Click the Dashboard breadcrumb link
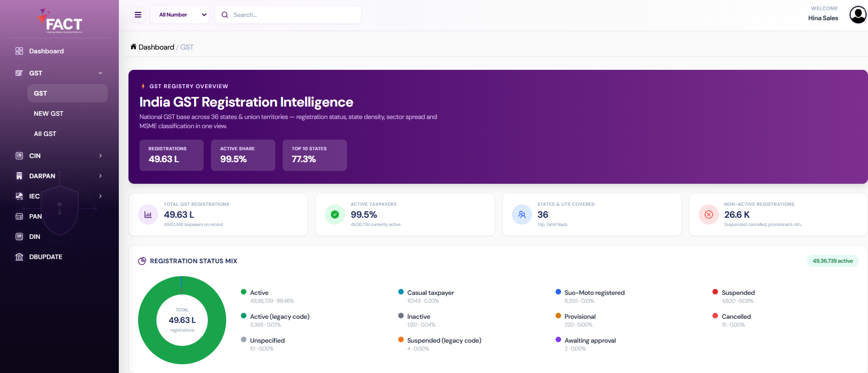 click(156, 47)
